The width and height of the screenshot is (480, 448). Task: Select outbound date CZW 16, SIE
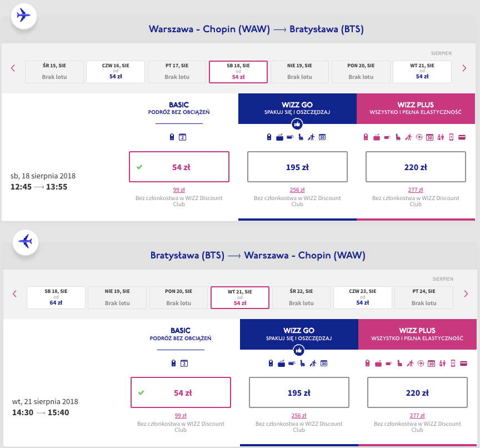point(116,72)
